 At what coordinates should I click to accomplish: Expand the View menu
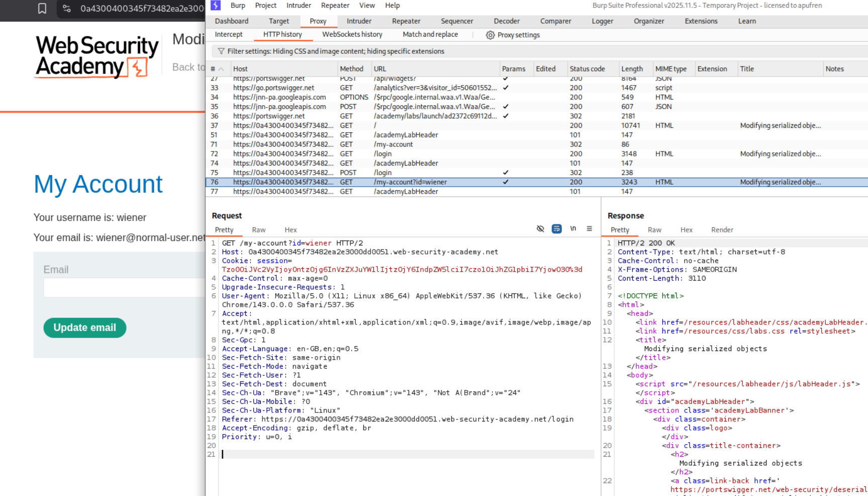coord(367,6)
